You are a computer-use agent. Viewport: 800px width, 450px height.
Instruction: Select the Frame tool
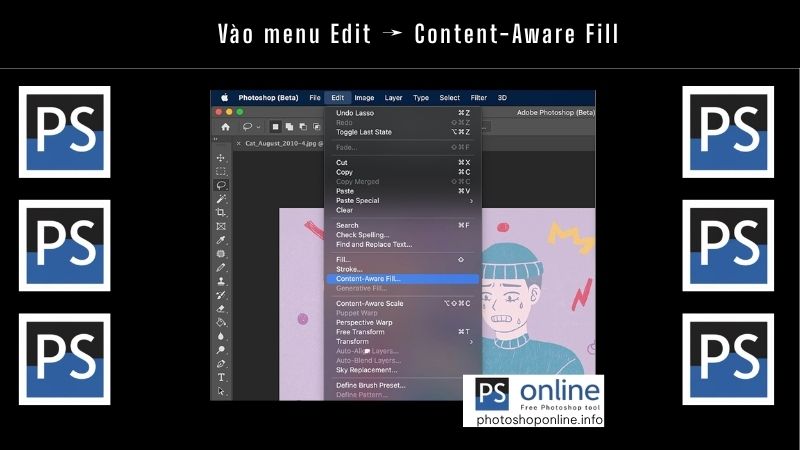(x=221, y=226)
